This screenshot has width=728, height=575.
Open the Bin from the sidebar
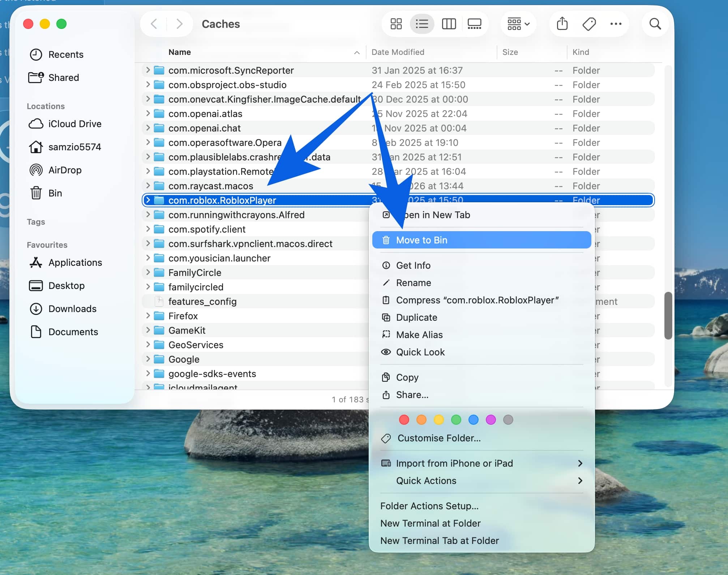(x=55, y=193)
